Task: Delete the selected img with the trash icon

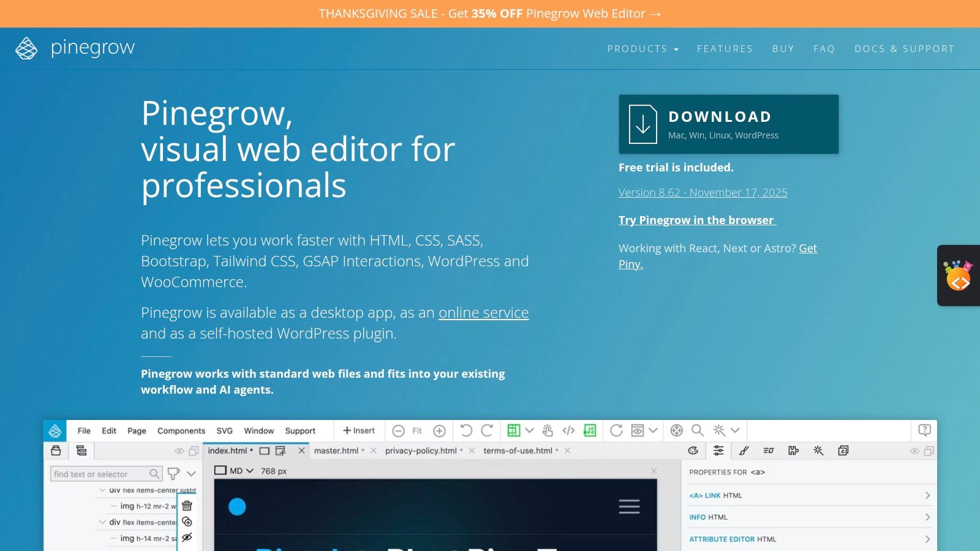Action: [186, 506]
